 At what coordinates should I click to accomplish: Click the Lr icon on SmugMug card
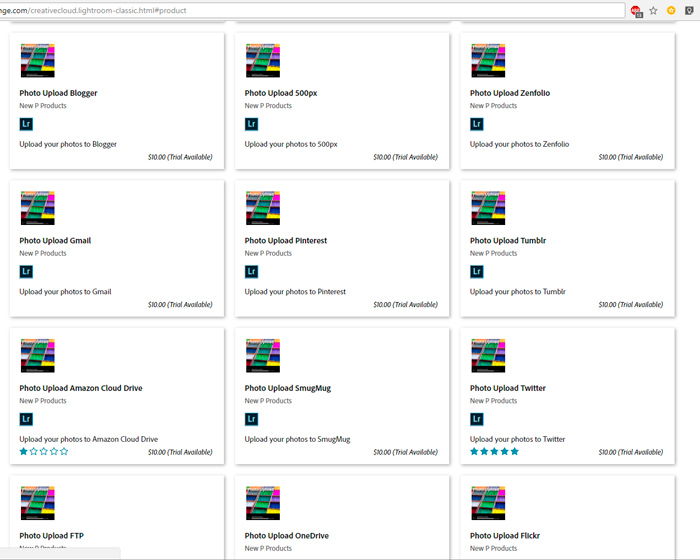[251, 419]
